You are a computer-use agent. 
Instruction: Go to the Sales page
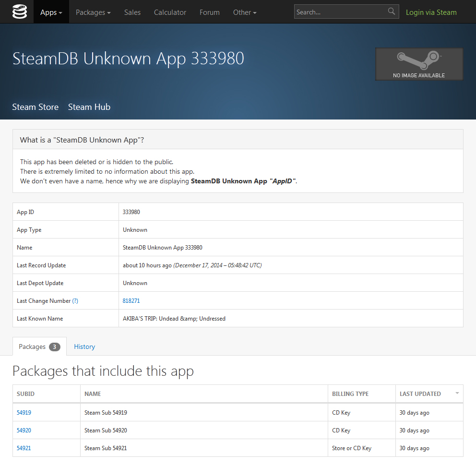[132, 12]
